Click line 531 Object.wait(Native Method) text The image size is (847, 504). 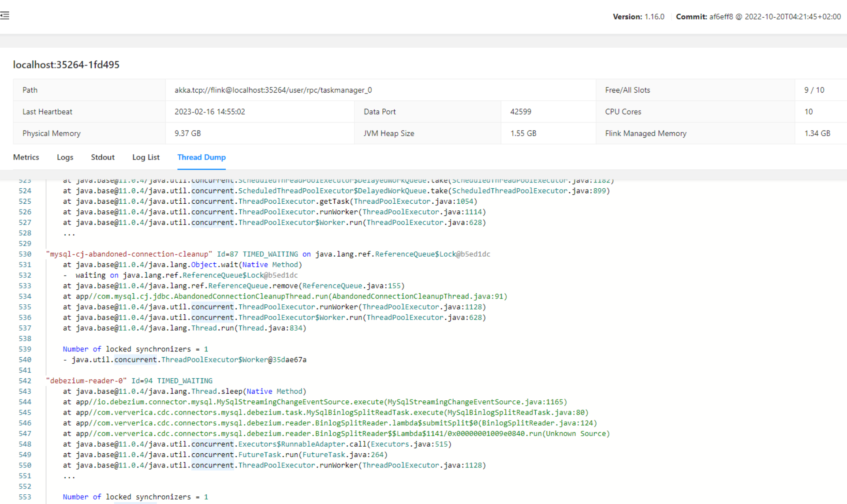tap(183, 265)
